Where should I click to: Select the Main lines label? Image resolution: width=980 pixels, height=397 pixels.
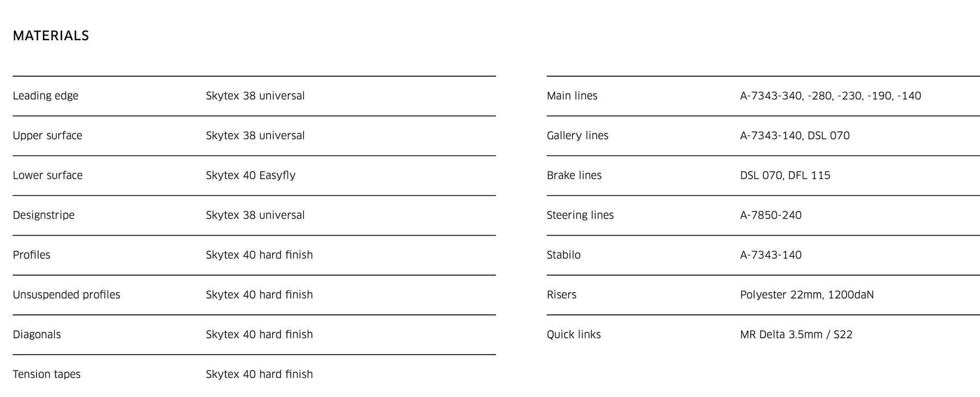(572, 96)
